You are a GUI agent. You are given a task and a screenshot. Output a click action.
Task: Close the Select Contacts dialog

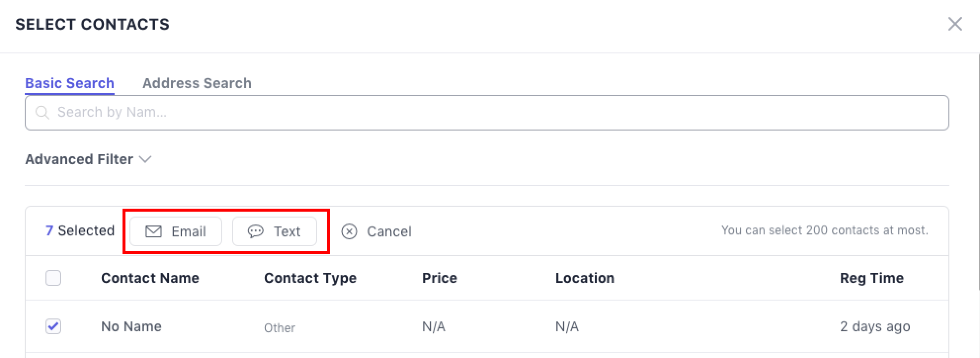[x=955, y=24]
